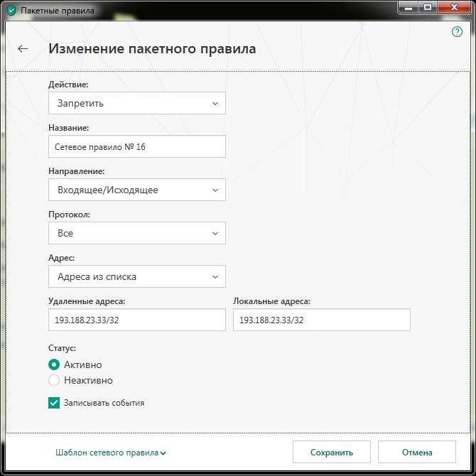Click the Название field with Сетевое правило № 16
This screenshot has width=476, height=476.
pos(137,146)
